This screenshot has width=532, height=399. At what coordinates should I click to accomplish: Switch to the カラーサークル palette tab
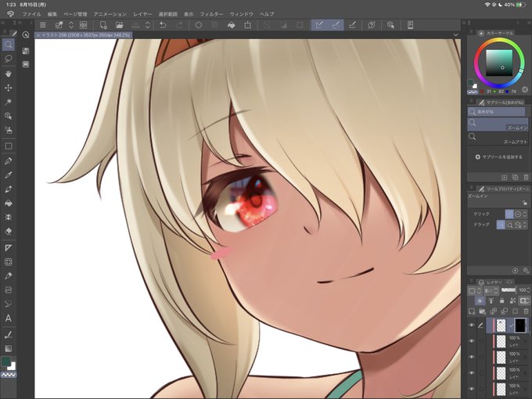click(496, 33)
